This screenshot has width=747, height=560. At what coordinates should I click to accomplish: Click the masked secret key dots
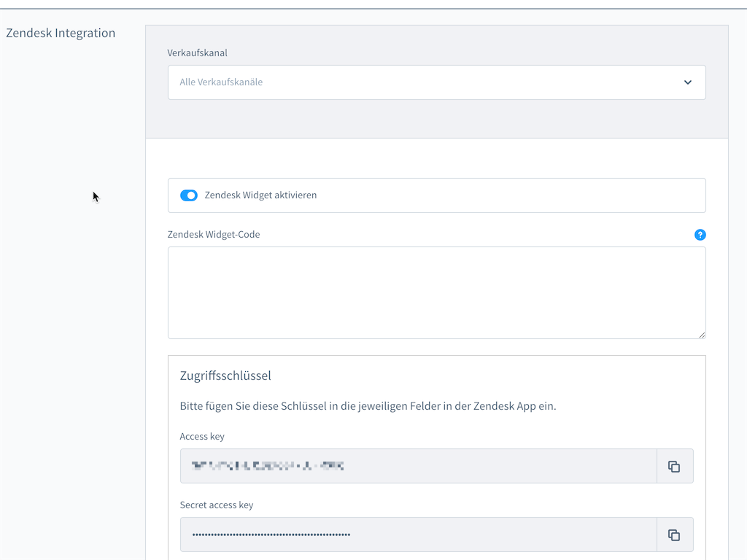tap(271, 535)
